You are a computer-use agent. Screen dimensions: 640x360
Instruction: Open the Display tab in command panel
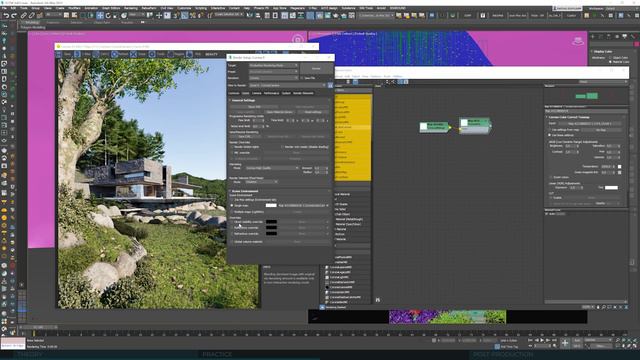(624, 37)
